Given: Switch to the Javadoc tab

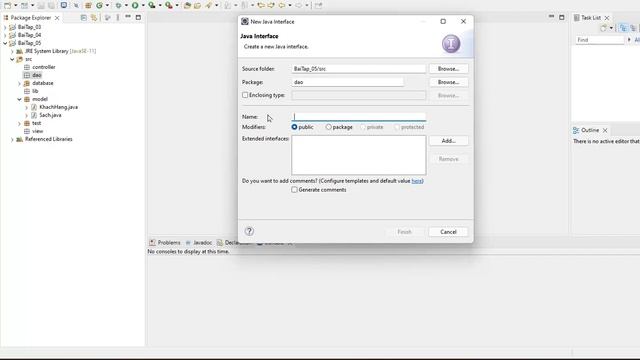Looking at the screenshot, I should tap(198, 242).
